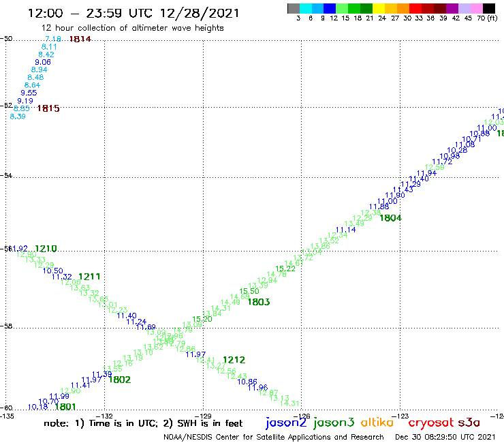Select the maroon swatch before 39
Viewport: 504px width, 443px height.
click(x=440, y=8)
